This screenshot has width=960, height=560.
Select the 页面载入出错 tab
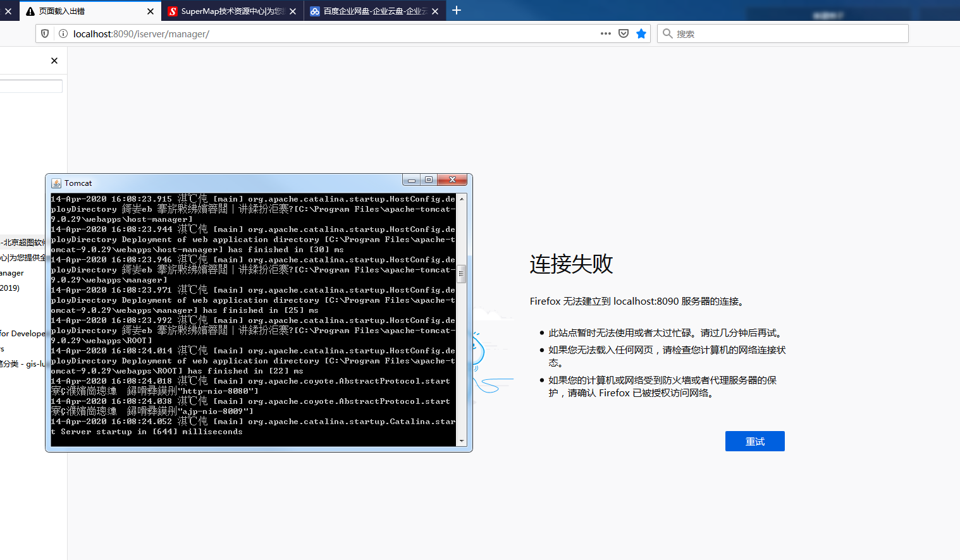coord(90,11)
